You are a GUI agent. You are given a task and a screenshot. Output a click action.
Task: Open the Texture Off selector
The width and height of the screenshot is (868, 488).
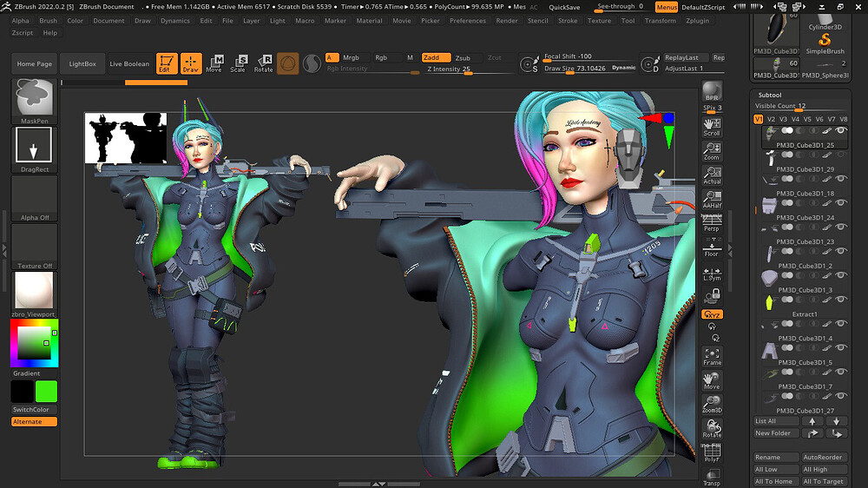(35, 247)
